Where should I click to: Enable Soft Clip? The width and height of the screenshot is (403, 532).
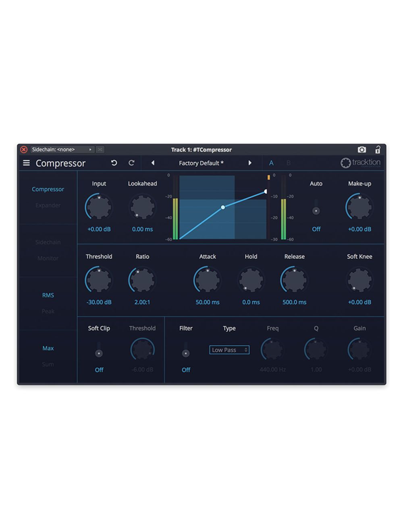99,353
